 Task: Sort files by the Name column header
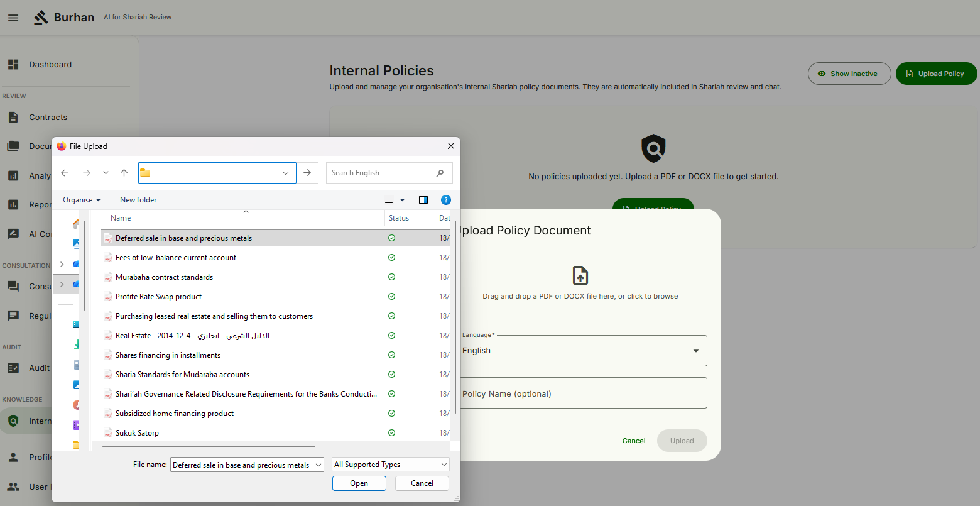click(x=121, y=218)
